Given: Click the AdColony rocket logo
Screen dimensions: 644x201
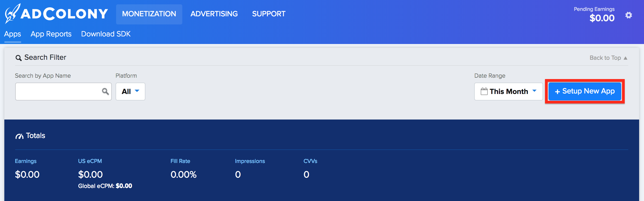Looking at the screenshot, I should click(12, 14).
